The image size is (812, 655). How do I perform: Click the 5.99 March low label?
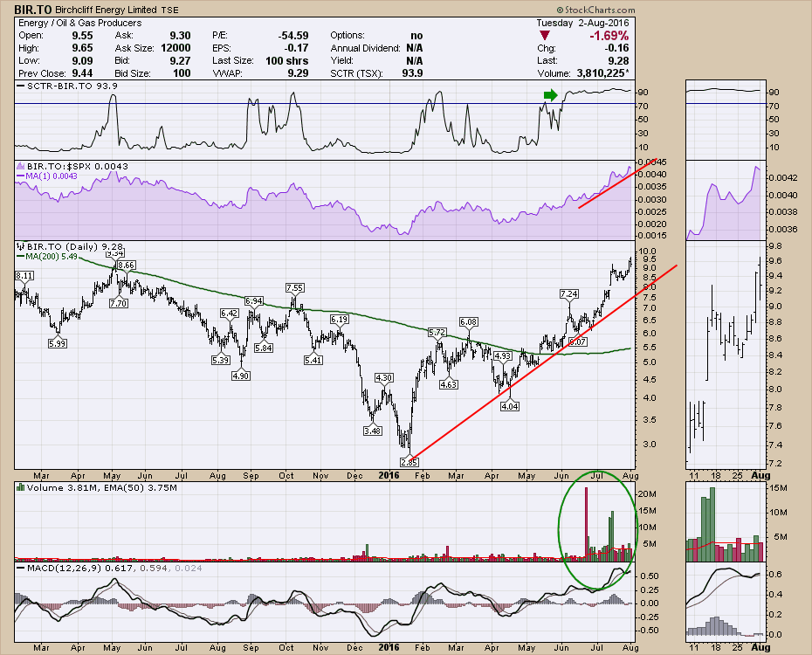click(57, 343)
